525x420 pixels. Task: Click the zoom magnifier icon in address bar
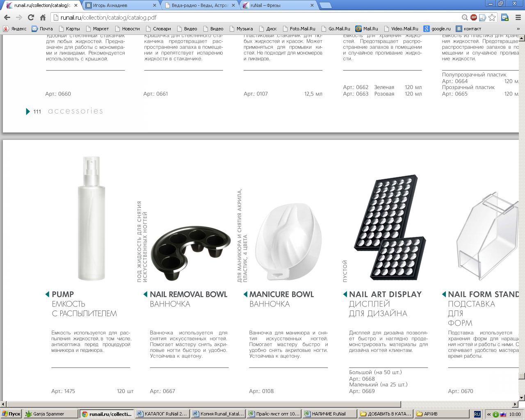465,18
